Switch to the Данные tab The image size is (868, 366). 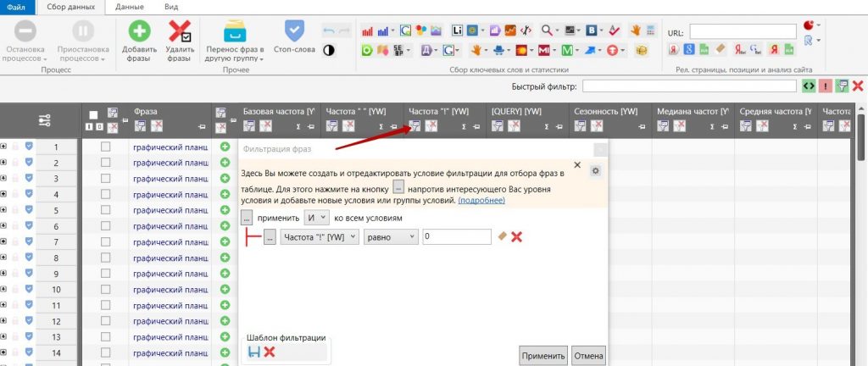coord(129,6)
